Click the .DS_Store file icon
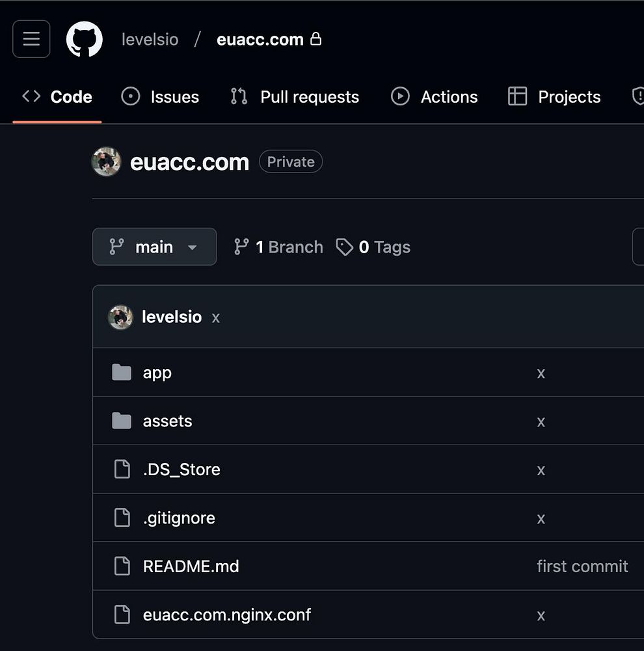Image resolution: width=644 pixels, height=651 pixels. pos(122,469)
